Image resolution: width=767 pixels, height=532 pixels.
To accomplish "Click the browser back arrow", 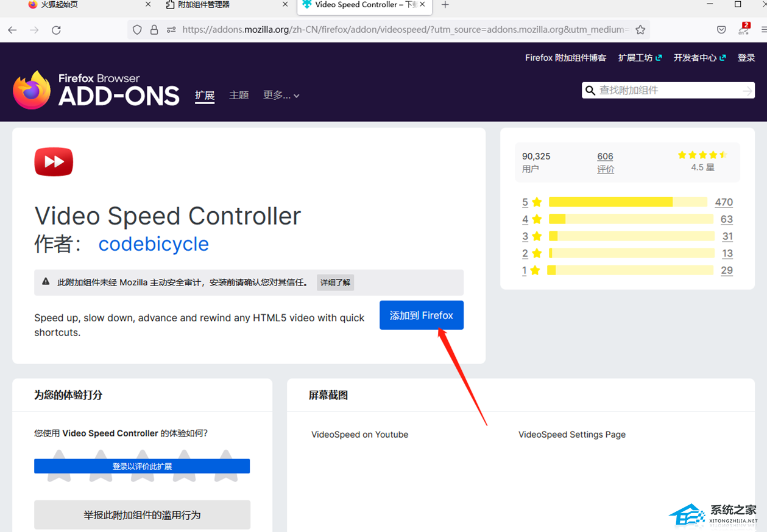I will pyautogui.click(x=12, y=30).
